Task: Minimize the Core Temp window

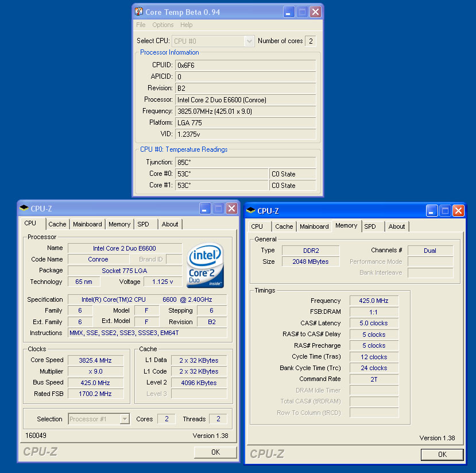Action: (289, 12)
